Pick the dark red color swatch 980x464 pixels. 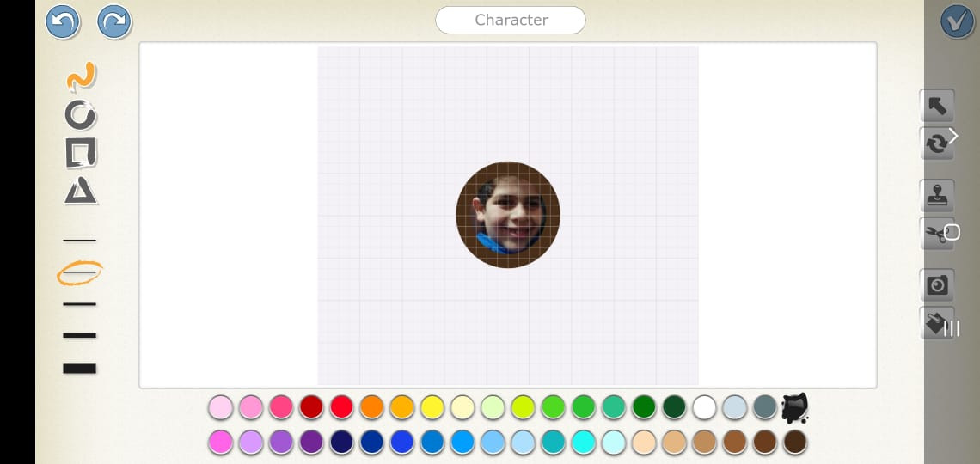pyautogui.click(x=311, y=407)
